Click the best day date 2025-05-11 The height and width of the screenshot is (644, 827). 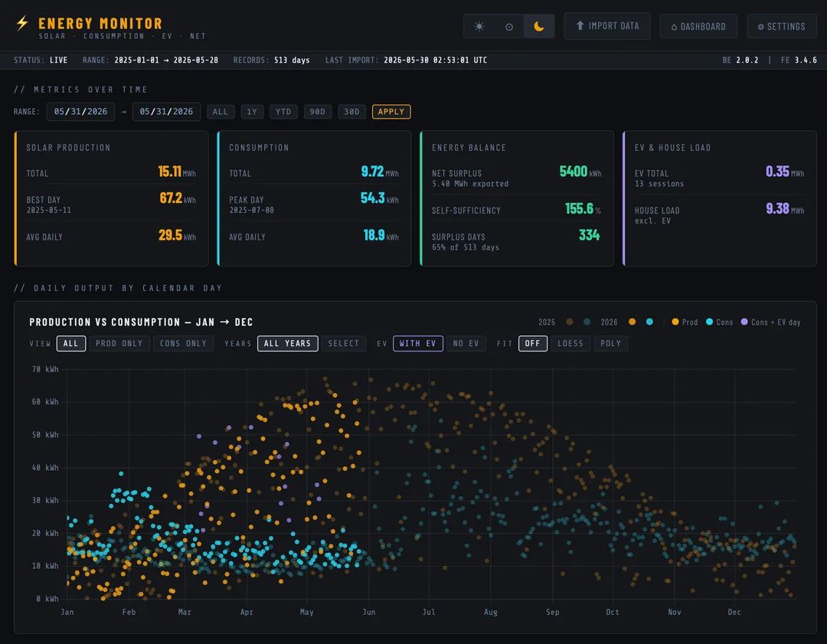coord(48,211)
